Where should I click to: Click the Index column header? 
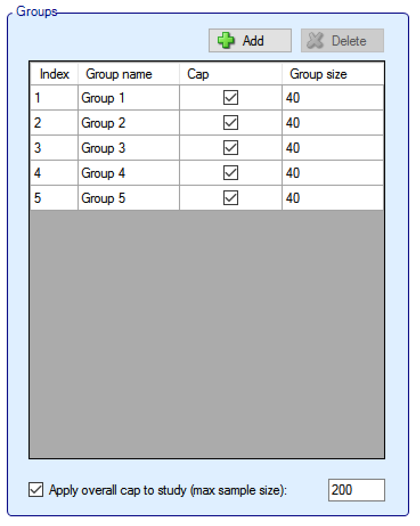(x=54, y=74)
